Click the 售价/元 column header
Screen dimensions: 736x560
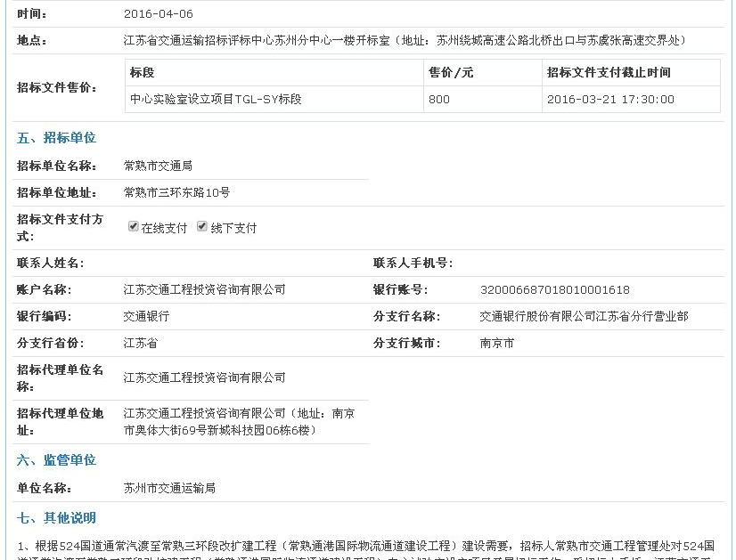coord(451,72)
